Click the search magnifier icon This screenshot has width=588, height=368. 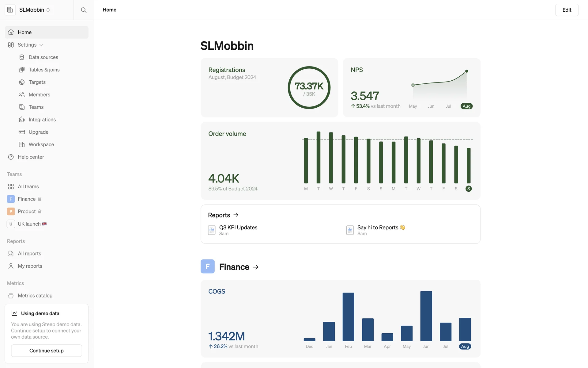coord(84,10)
